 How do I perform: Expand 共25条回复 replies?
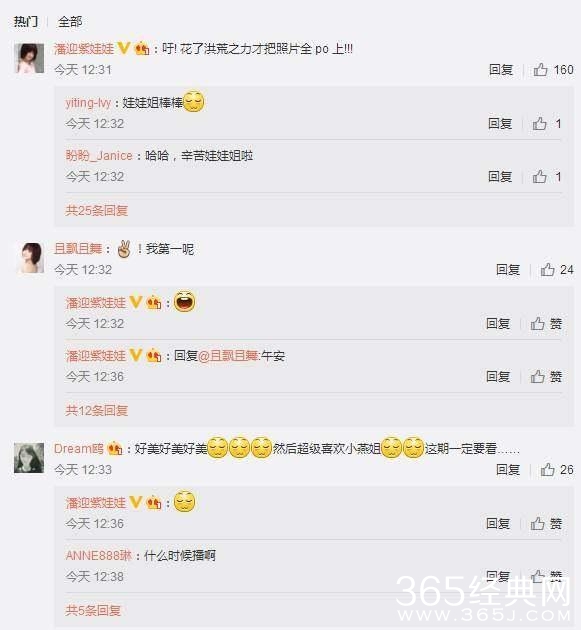pyautogui.click(x=96, y=210)
